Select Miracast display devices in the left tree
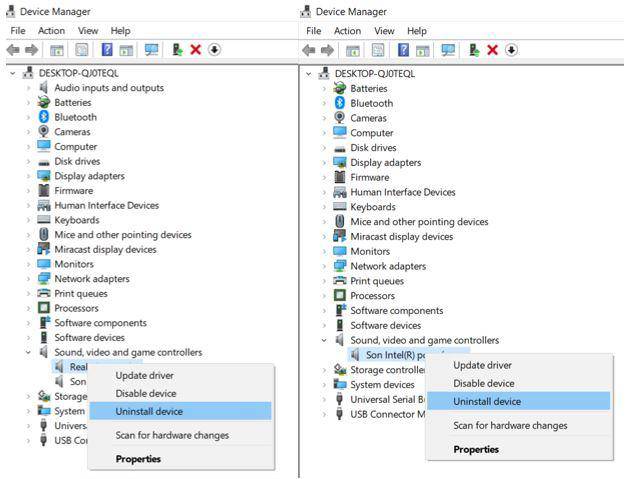The image size is (625, 479). [105, 250]
